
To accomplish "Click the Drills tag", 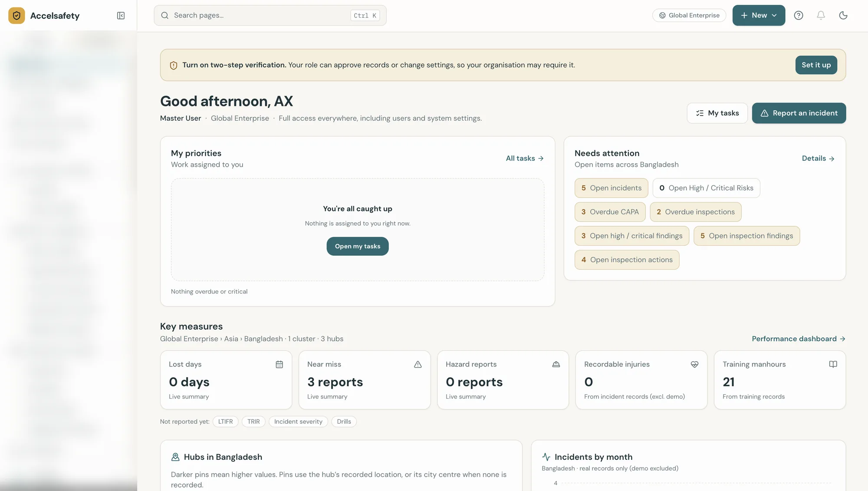I will pyautogui.click(x=344, y=422).
